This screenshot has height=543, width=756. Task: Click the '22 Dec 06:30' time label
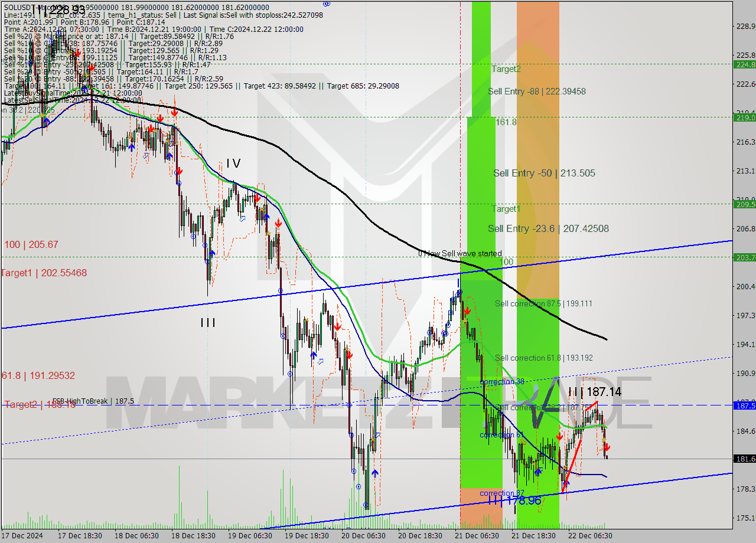(x=591, y=535)
